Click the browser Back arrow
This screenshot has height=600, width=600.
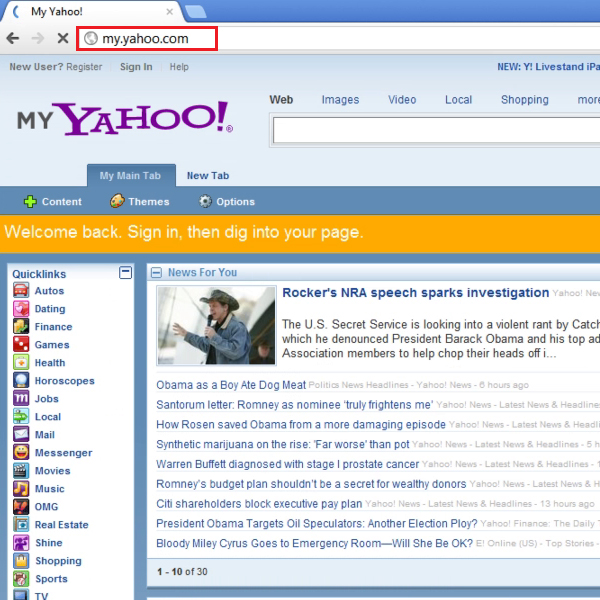click(x=13, y=38)
